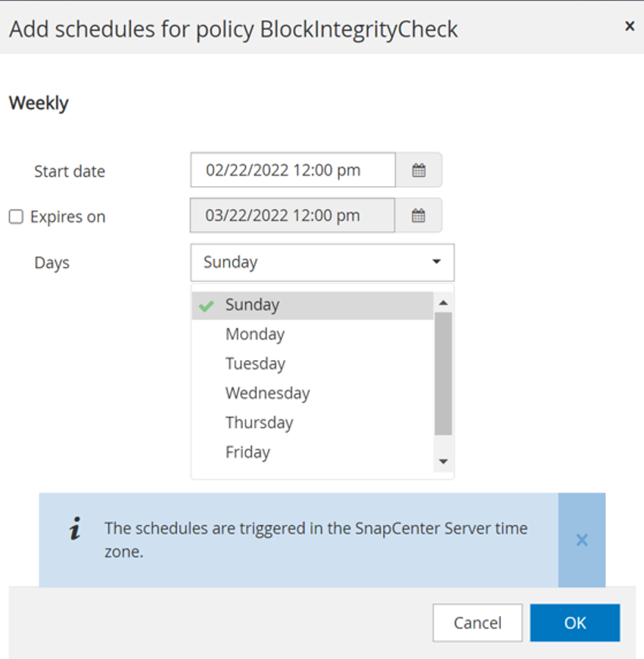Open the Expires on calendar picker
Screen dimensions: 644x659
click(418, 216)
